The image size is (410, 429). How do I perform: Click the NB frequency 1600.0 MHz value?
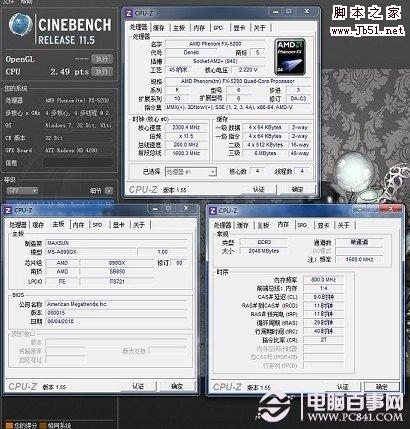[x=359, y=259]
